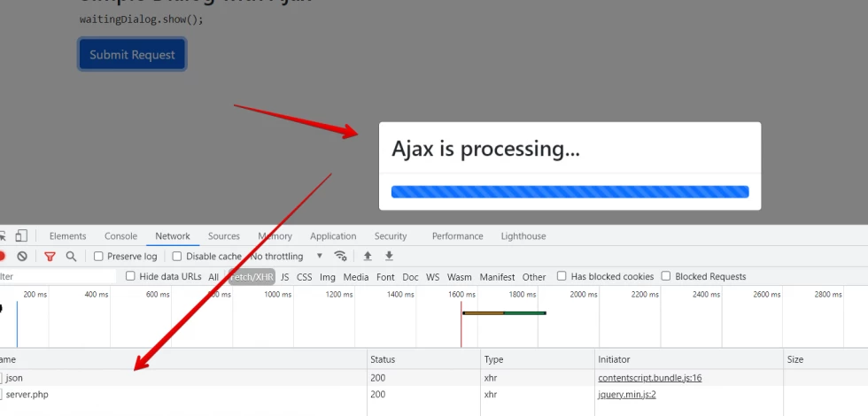Open the Network tab
The height and width of the screenshot is (416, 868).
click(173, 236)
